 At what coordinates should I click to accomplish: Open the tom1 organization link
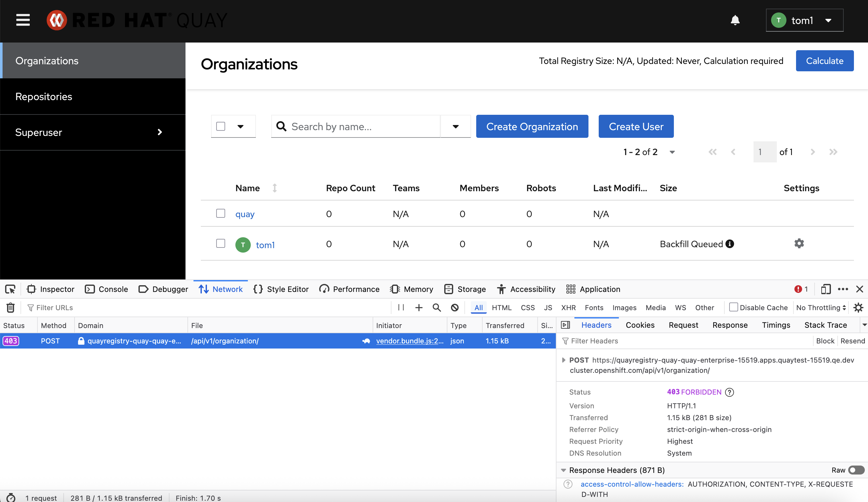[265, 245]
